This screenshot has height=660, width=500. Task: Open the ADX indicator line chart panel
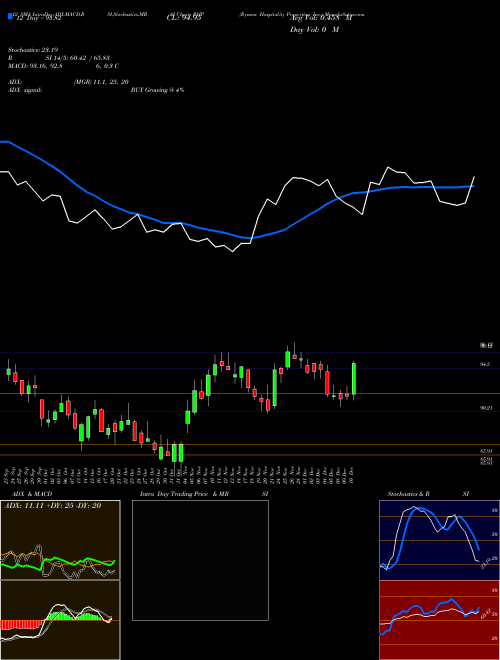coord(60,540)
